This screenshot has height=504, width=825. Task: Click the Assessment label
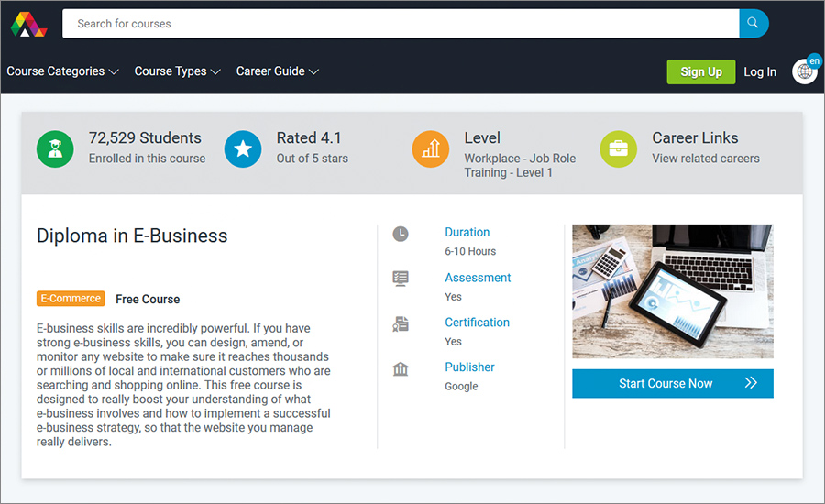478,278
